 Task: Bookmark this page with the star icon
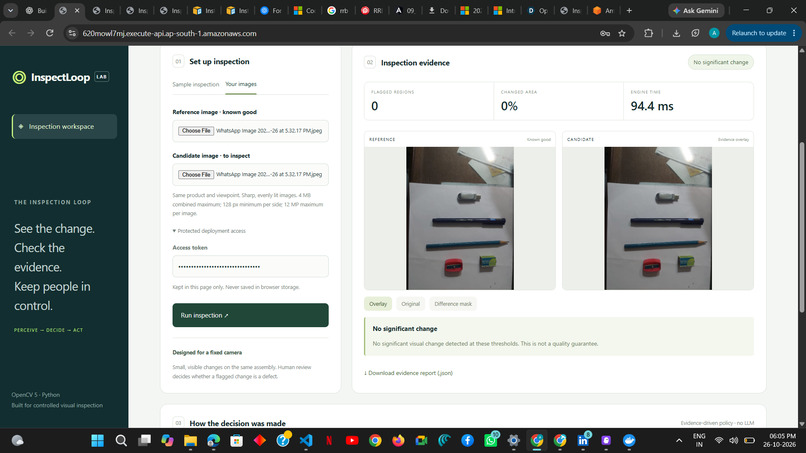click(622, 33)
